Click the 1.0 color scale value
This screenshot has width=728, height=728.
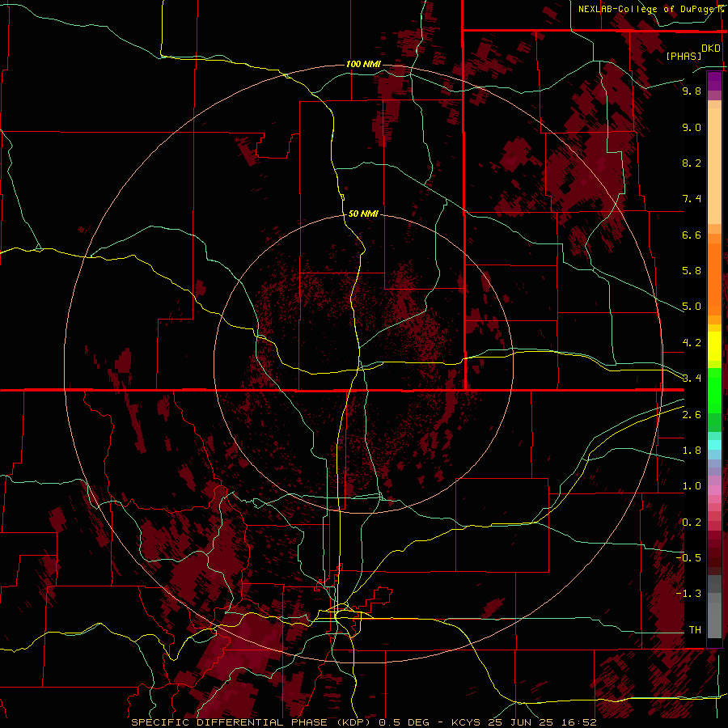(x=692, y=486)
